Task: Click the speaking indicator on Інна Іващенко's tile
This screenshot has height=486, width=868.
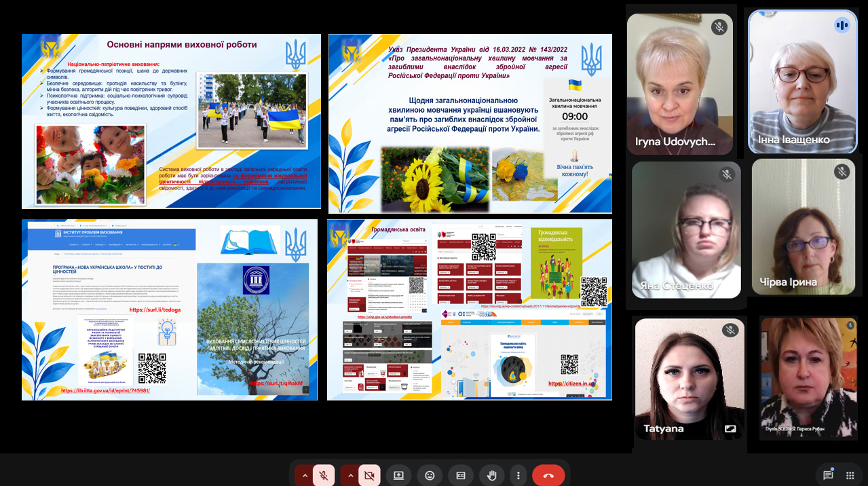Action: (x=842, y=25)
